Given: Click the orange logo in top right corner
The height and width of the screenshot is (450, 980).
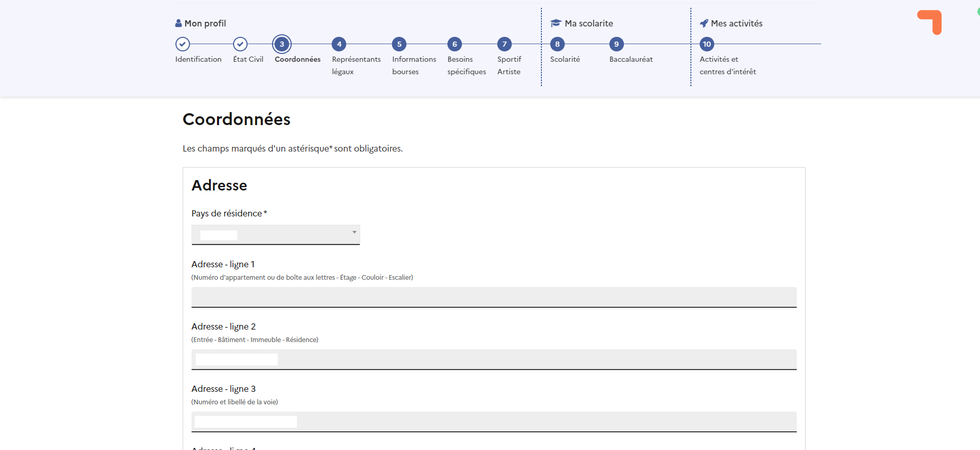Looking at the screenshot, I should (930, 22).
